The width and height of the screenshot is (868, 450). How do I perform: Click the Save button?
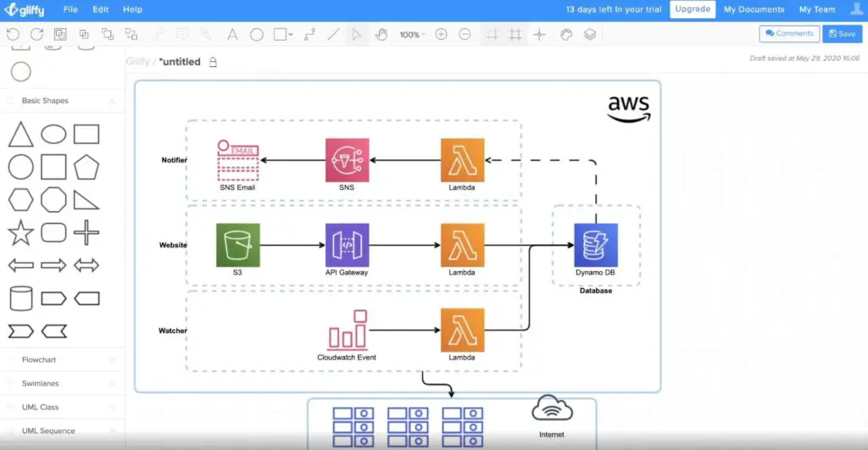point(842,34)
